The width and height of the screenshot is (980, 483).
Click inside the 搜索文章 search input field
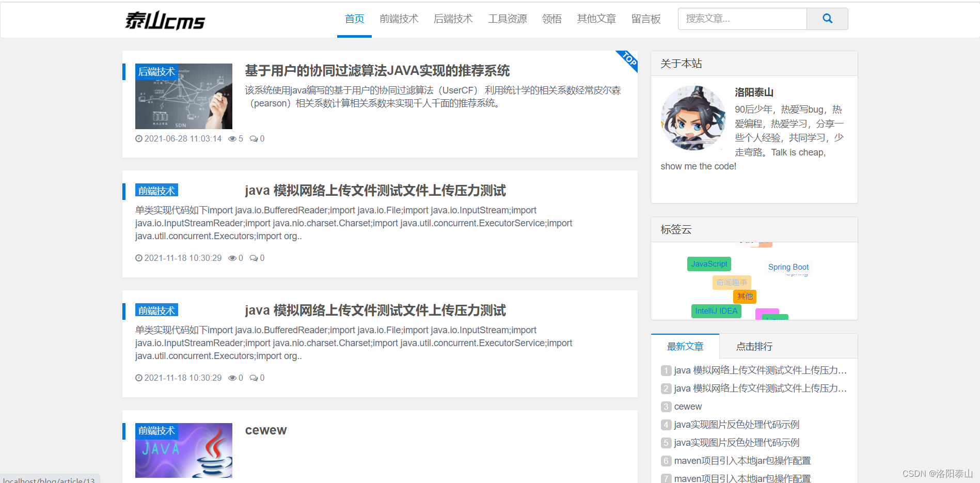742,19
